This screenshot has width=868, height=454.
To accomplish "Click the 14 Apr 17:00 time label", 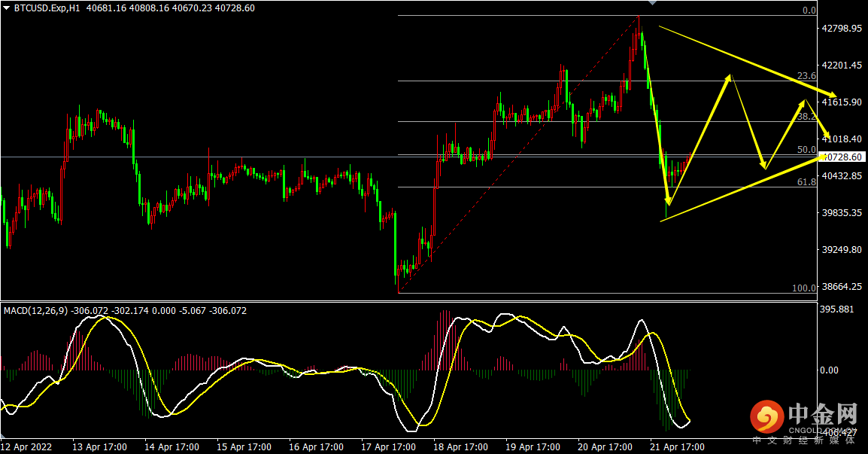I will click(171, 447).
